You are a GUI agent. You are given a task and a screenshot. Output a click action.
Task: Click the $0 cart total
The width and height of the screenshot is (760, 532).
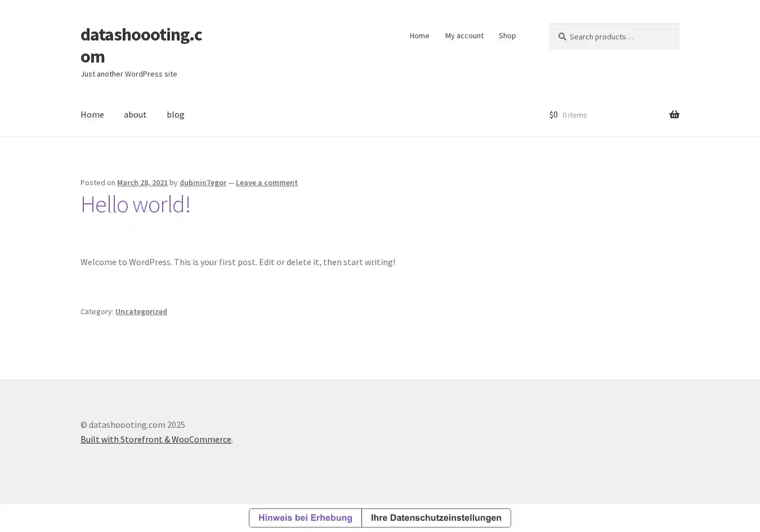(x=553, y=115)
